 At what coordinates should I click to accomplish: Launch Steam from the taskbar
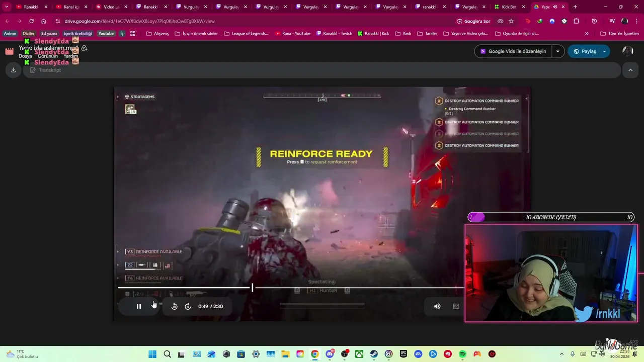tap(374, 354)
